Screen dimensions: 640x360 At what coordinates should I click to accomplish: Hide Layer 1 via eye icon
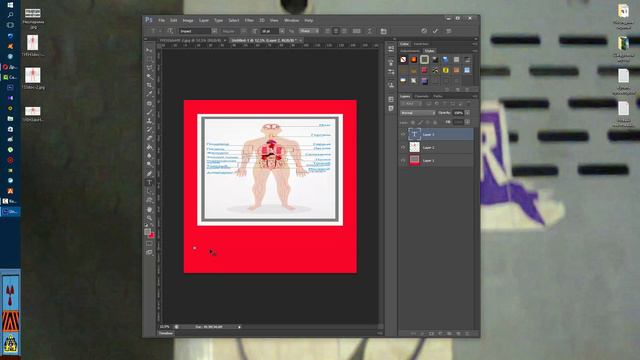coord(403,160)
